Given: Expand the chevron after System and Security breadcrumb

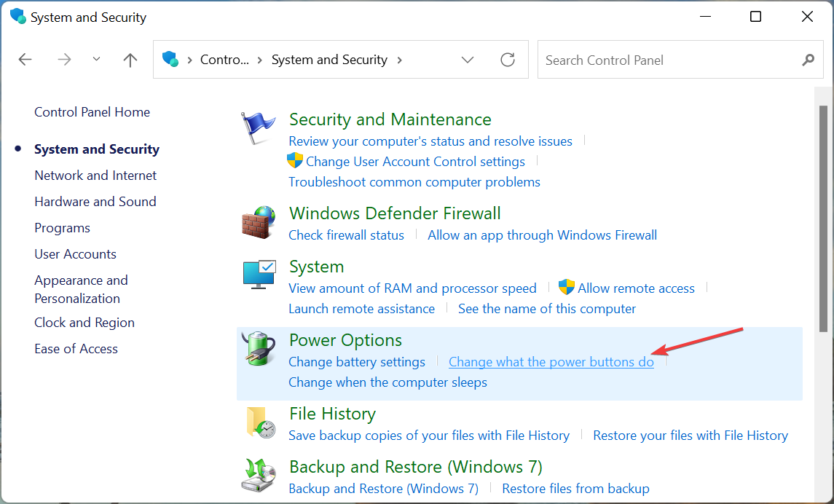Looking at the screenshot, I should tap(399, 60).
